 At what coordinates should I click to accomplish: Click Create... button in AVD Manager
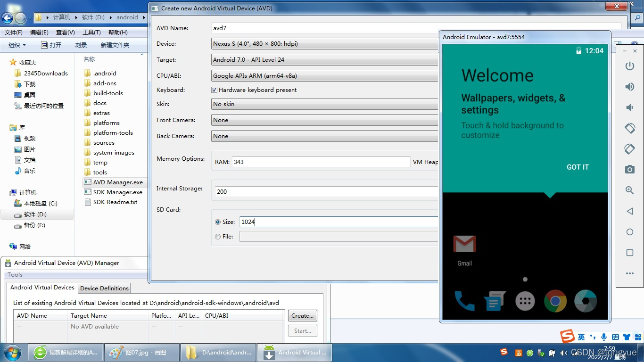(x=302, y=316)
